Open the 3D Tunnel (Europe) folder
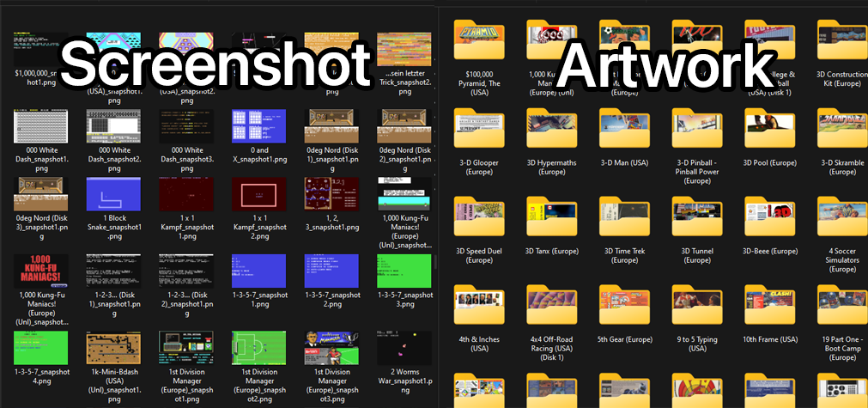Image resolution: width=868 pixels, height=408 pixels. [x=697, y=216]
